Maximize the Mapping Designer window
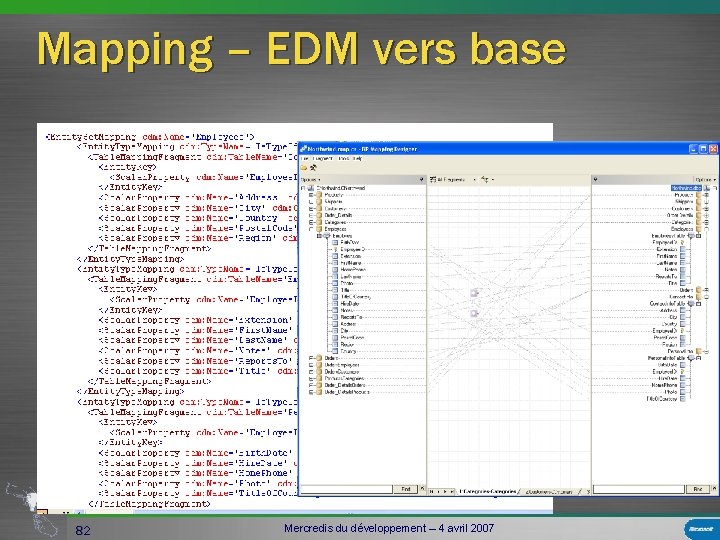 [x=703, y=149]
